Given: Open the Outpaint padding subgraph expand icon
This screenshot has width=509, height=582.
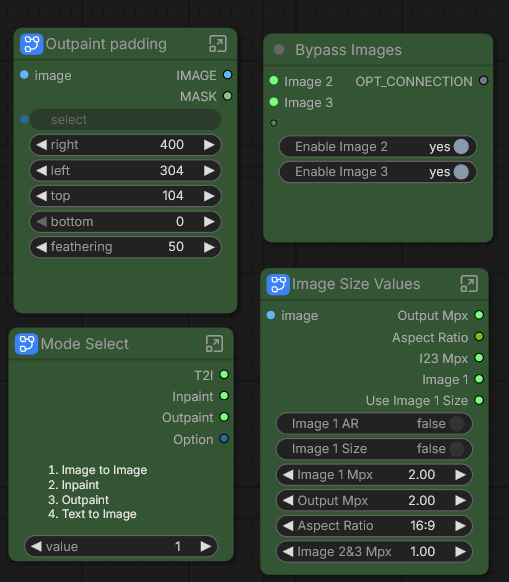Looking at the screenshot, I should 218,44.
